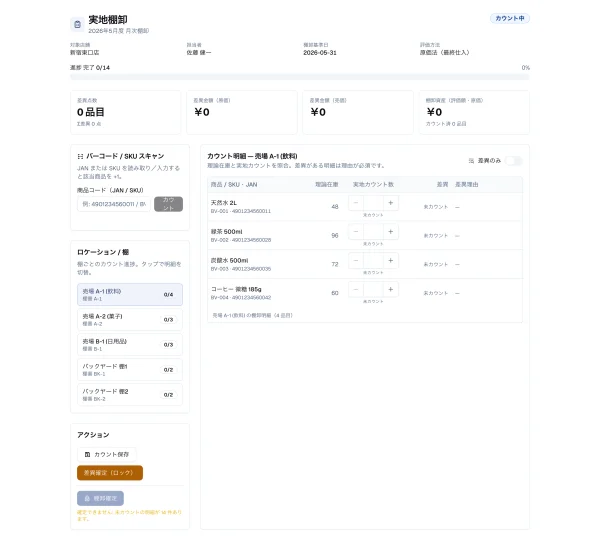The width and height of the screenshot is (600, 543).
Task: Focus the 商品コード (JAN / SKU) input field
Action: (x=114, y=204)
